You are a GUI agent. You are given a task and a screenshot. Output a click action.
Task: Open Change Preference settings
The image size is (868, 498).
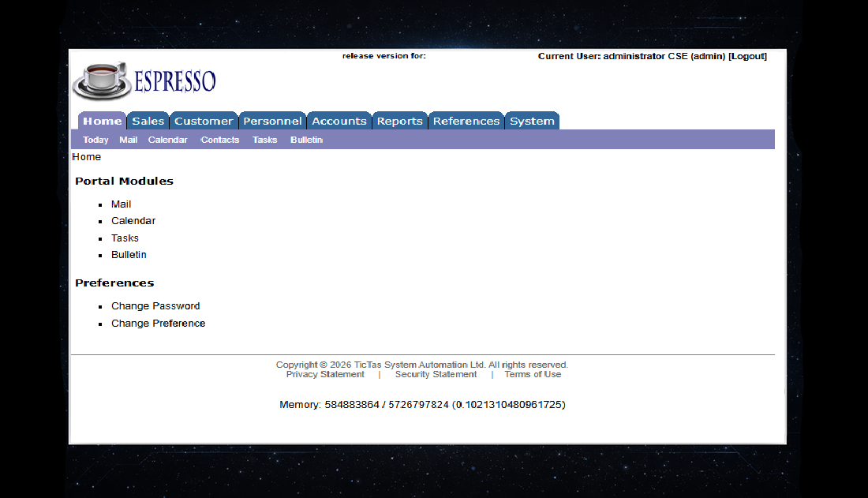point(158,323)
